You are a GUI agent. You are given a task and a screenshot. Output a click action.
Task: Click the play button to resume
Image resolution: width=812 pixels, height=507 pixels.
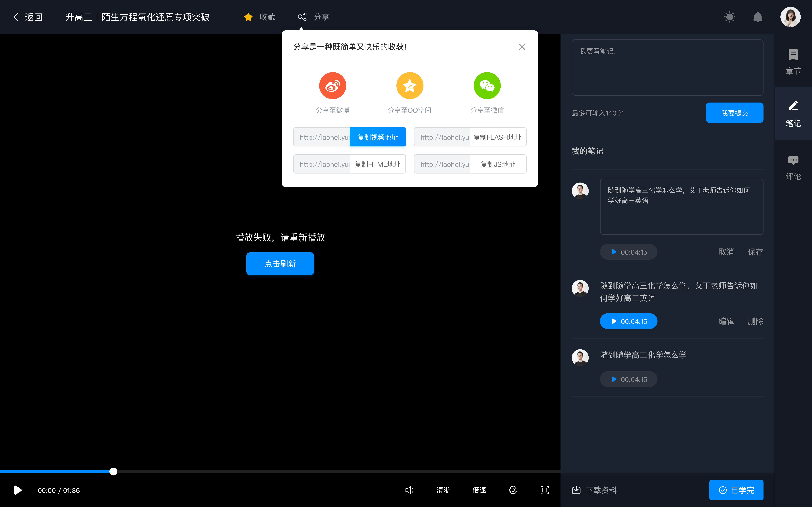point(17,490)
